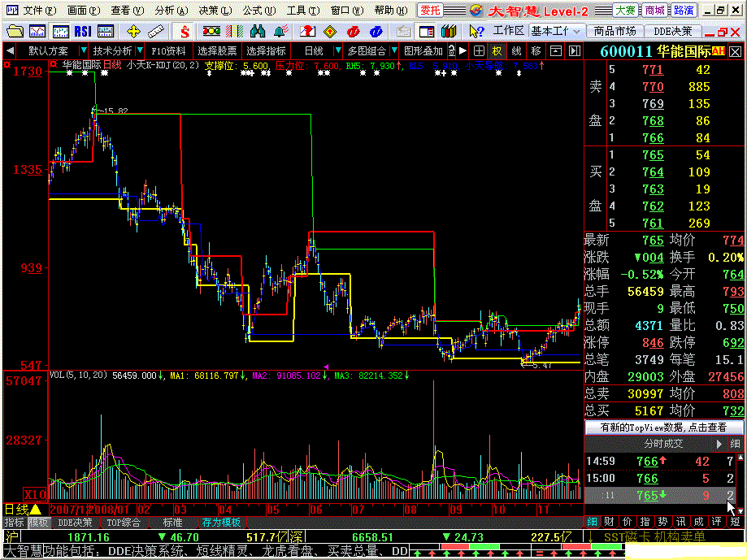This screenshot has width=747, height=560.
Task: Click 有新的TopView数据,点击查看 notice
Action: click(x=663, y=428)
